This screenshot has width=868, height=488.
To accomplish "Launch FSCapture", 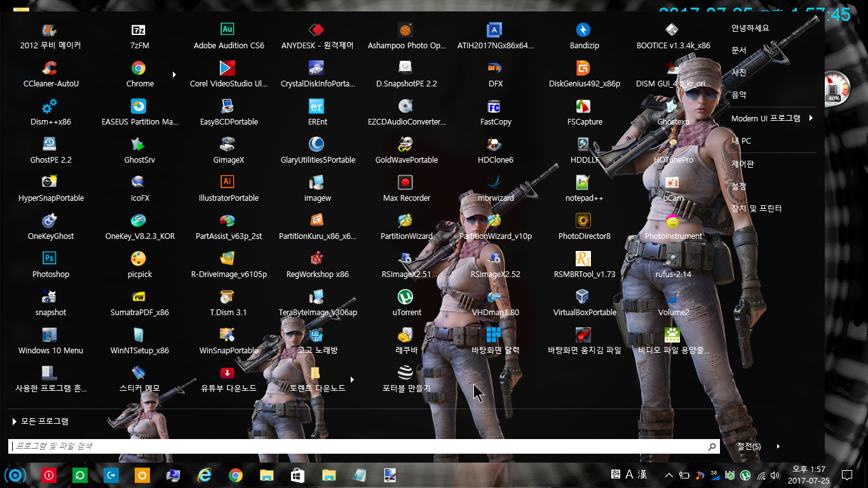I will (584, 113).
